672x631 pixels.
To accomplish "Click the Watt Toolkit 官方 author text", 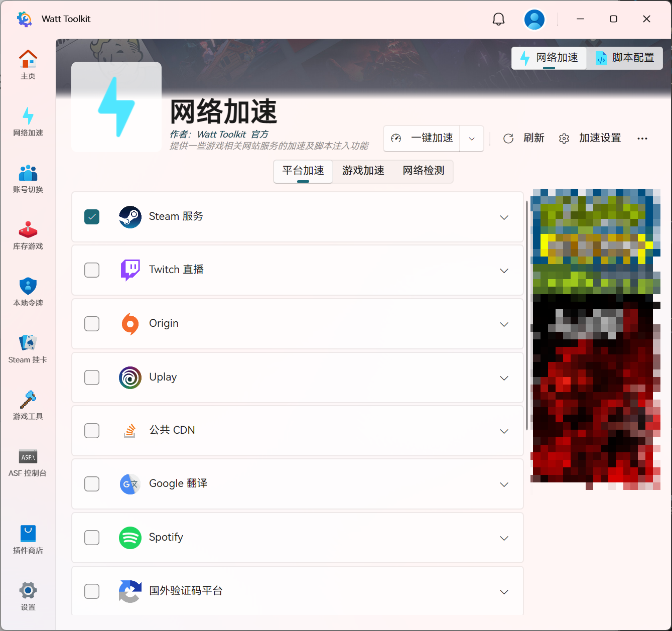I will [x=233, y=135].
